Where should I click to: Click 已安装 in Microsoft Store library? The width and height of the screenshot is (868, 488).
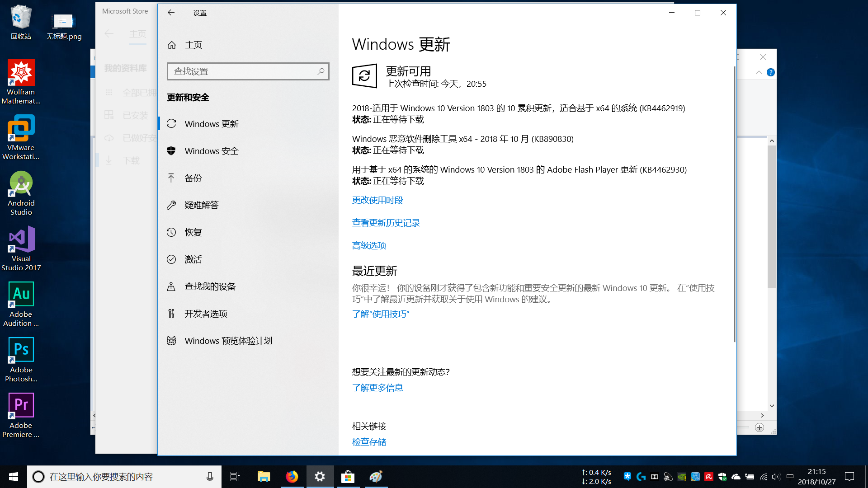135,115
